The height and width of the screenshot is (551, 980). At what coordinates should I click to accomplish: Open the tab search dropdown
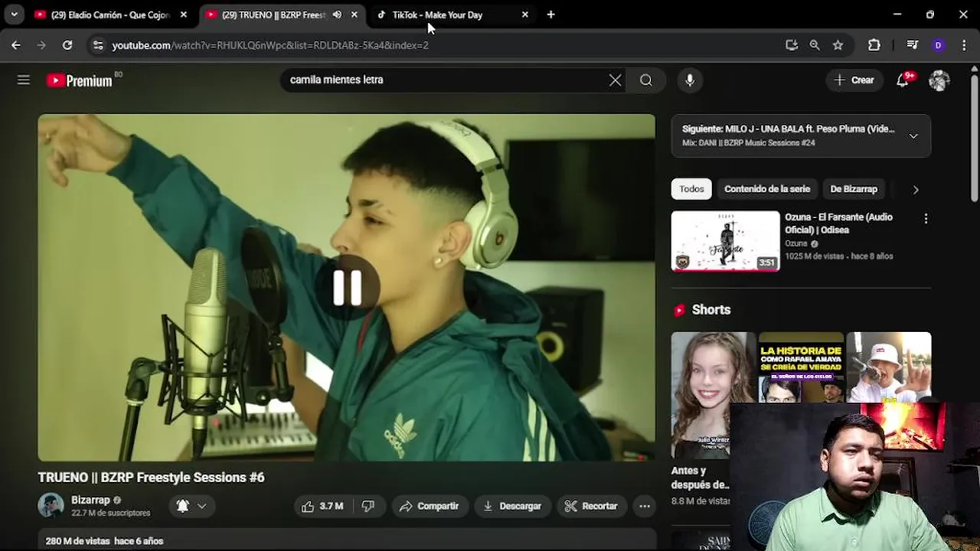point(14,15)
